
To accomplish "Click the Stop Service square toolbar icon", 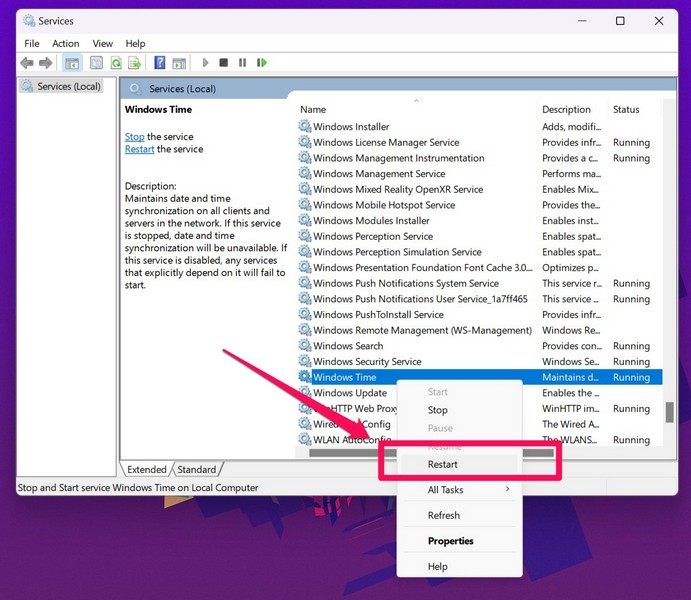I will coord(224,63).
